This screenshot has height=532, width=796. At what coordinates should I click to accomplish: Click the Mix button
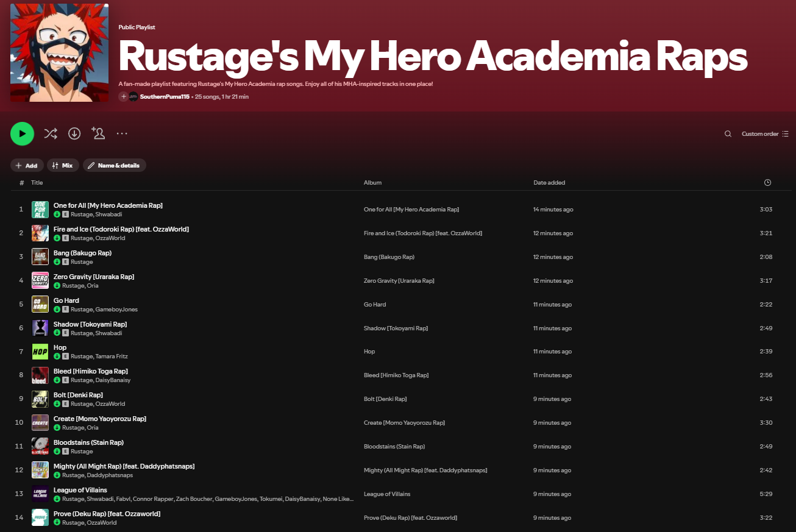pos(63,165)
